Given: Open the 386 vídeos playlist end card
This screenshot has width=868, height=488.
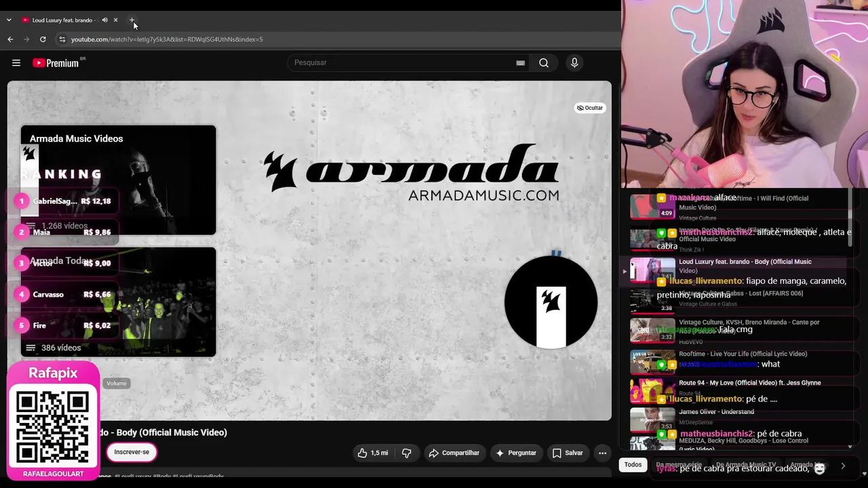Looking at the screenshot, I should click(118, 302).
